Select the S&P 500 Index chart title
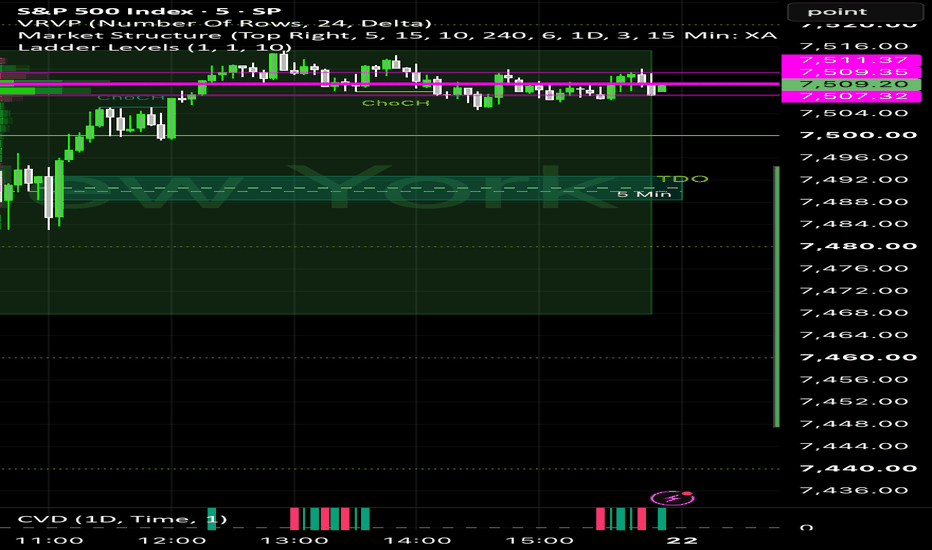This screenshot has height=550, width=932. pos(150,11)
